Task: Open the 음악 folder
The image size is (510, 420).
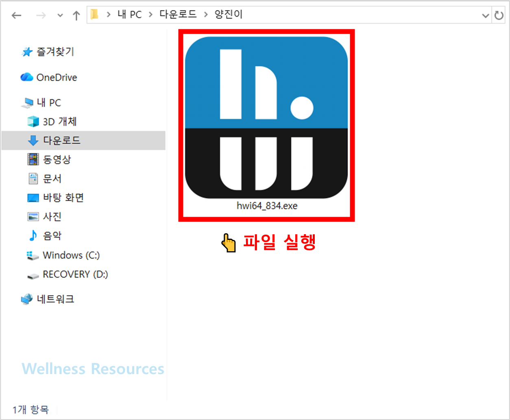Action: click(52, 235)
